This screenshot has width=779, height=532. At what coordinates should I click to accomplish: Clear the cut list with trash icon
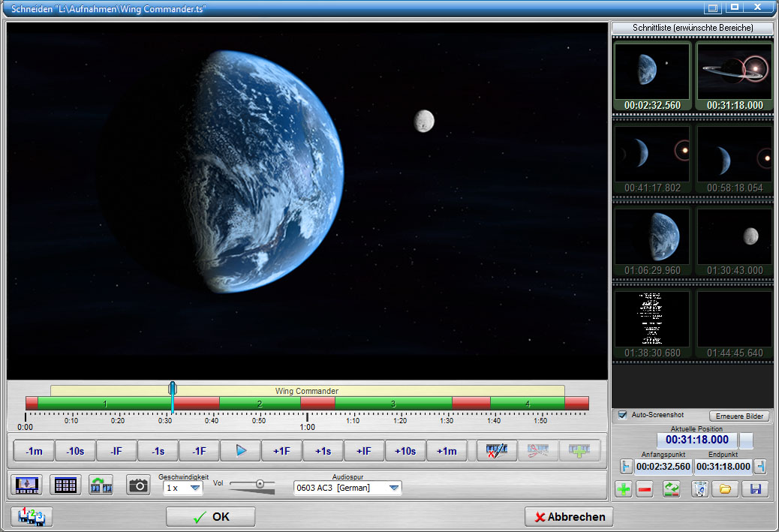point(699,489)
